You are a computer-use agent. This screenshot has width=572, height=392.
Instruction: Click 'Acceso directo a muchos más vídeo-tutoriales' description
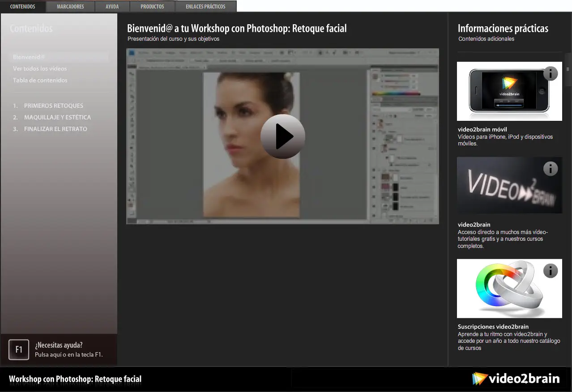(x=503, y=239)
